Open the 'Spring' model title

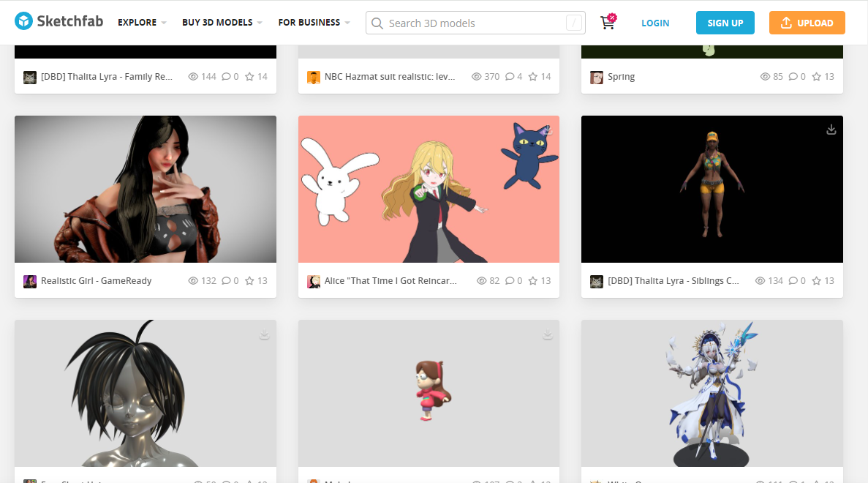coord(621,76)
